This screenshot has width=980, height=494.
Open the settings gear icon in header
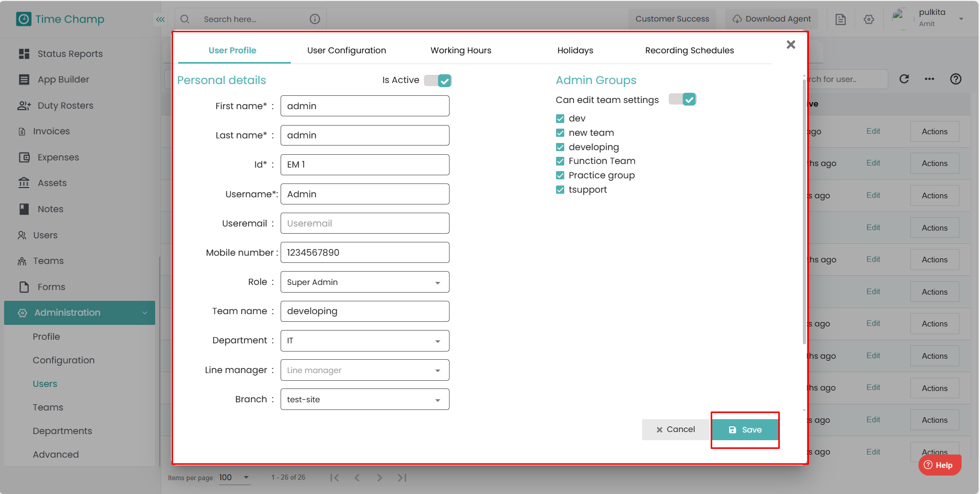(869, 19)
